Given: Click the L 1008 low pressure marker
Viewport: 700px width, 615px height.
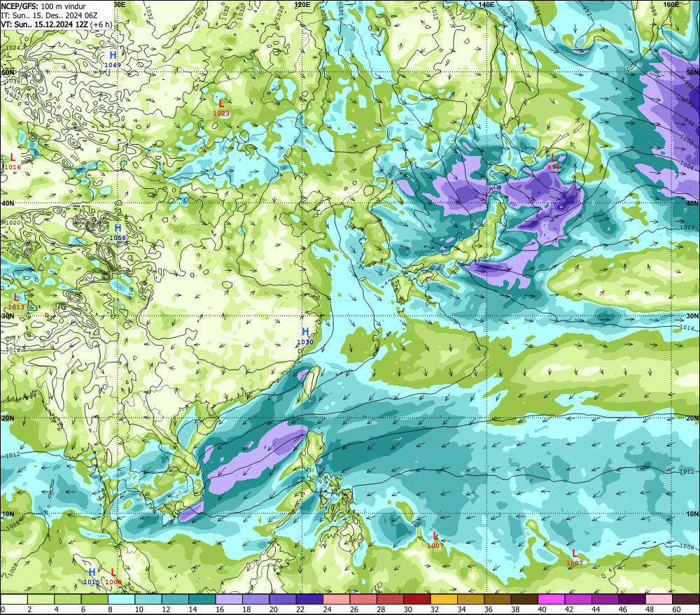Looking at the screenshot, I should (113, 577).
